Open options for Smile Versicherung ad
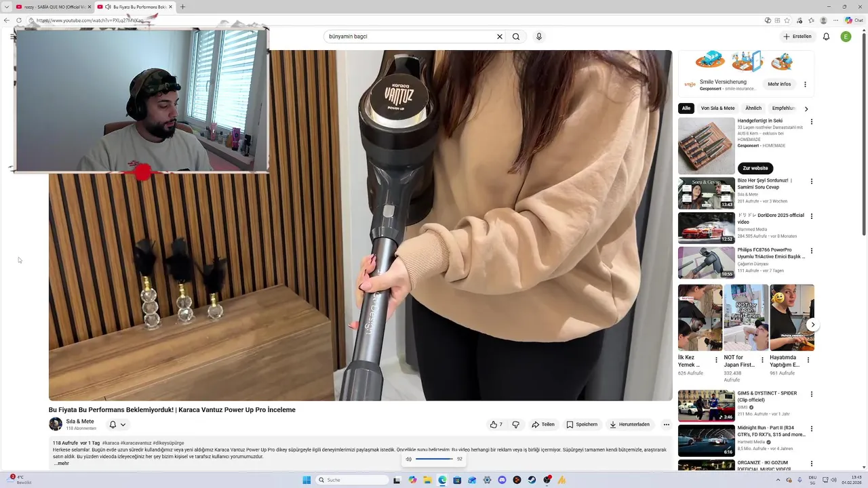Image resolution: width=868 pixels, height=488 pixels. [x=805, y=85]
